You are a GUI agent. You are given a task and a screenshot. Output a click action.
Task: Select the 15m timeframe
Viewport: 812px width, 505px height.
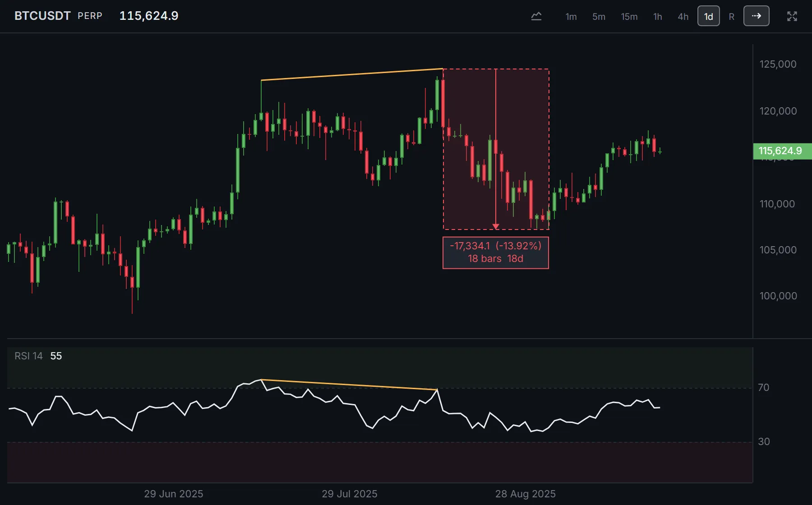(x=629, y=17)
